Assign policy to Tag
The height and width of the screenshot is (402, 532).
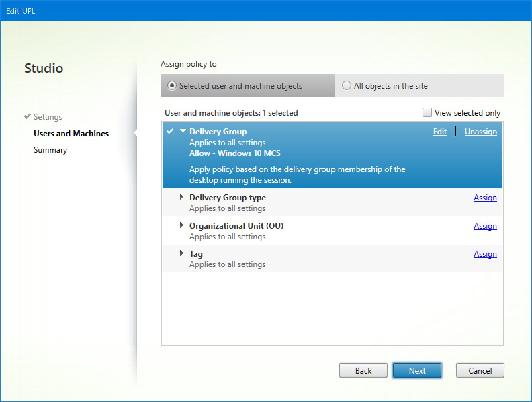click(485, 254)
